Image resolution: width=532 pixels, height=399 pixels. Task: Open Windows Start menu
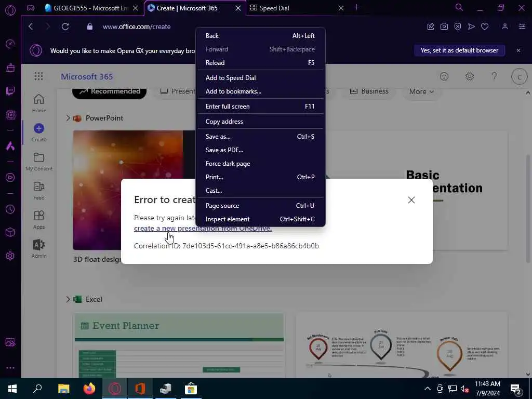[12, 389]
